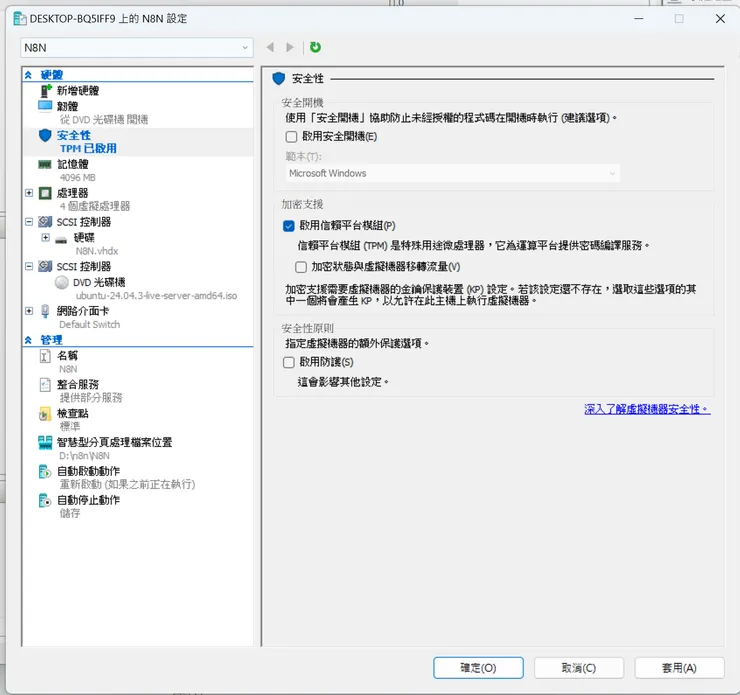Image resolution: width=740 pixels, height=695 pixels.
Task: Select the Checkpoints (檢查點) tree item
Action: click(x=73, y=413)
